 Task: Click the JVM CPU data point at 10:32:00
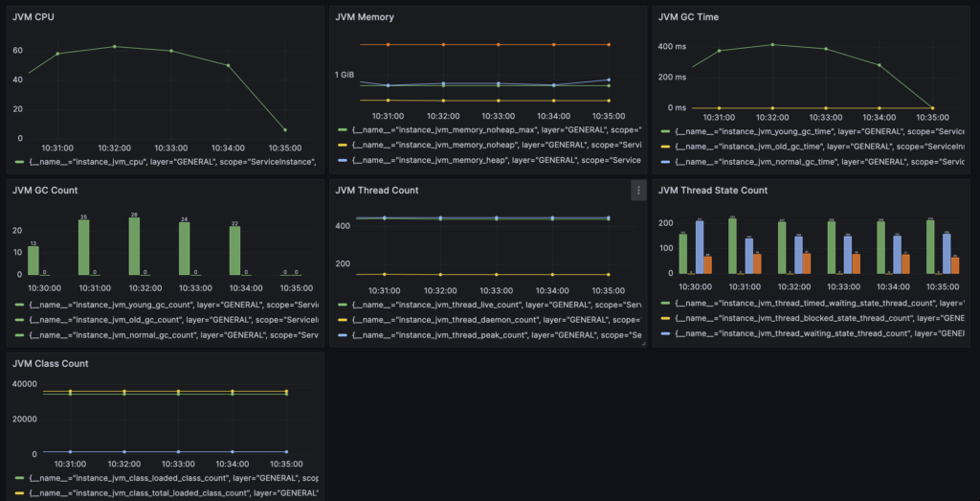115,46
